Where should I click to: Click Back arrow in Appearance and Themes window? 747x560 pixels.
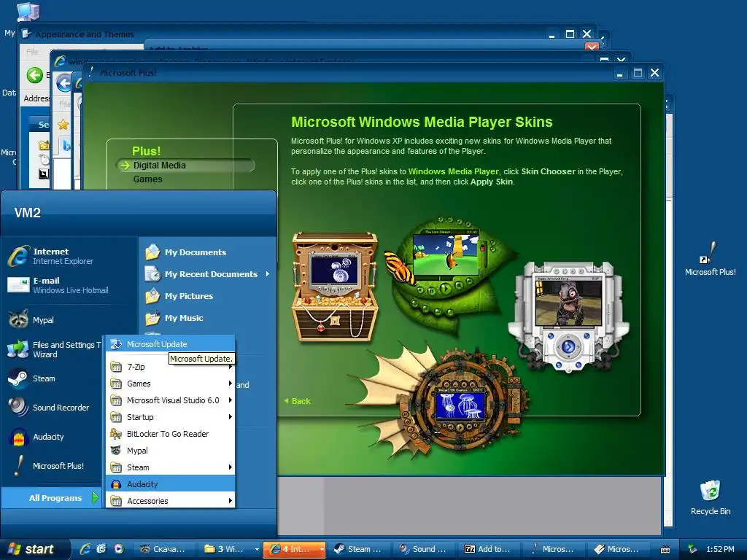tap(34, 75)
